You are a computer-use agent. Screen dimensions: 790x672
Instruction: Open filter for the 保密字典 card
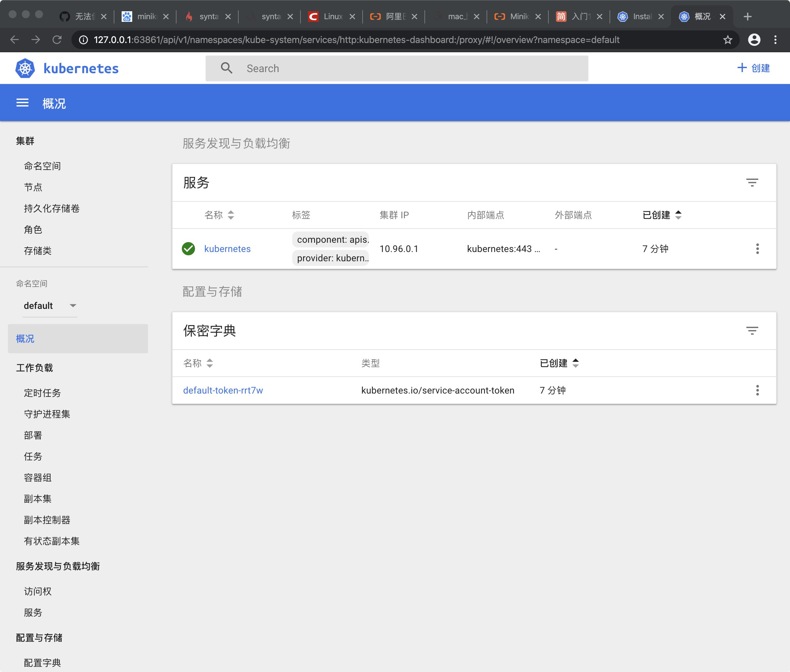click(x=752, y=331)
